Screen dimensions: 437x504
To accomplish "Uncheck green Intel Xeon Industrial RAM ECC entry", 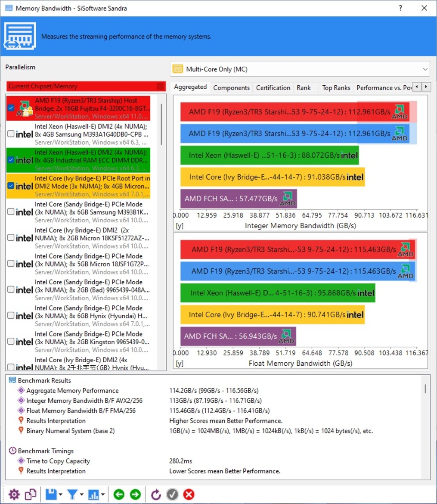I will (x=11, y=160).
